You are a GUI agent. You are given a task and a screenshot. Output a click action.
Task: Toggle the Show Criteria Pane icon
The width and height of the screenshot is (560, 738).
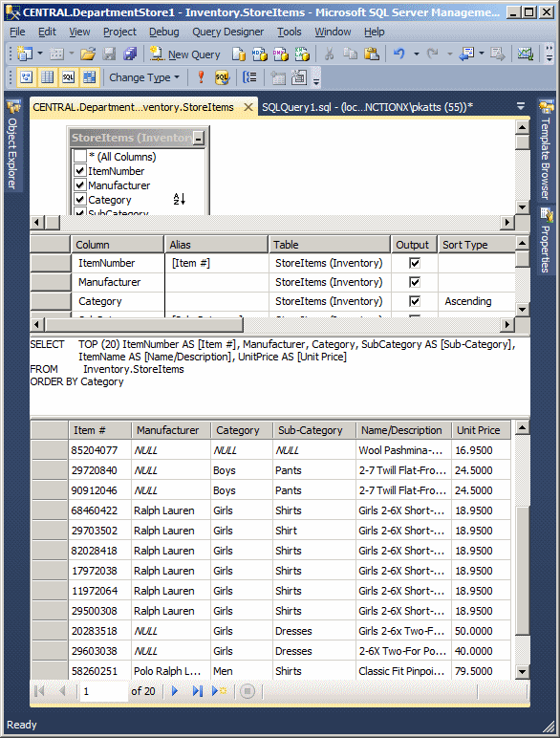coord(48,77)
